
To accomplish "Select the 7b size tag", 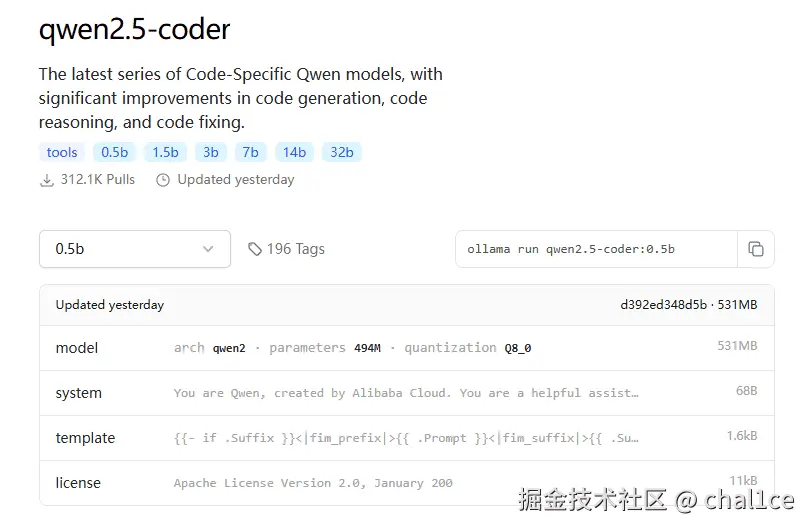I will coord(250,152).
